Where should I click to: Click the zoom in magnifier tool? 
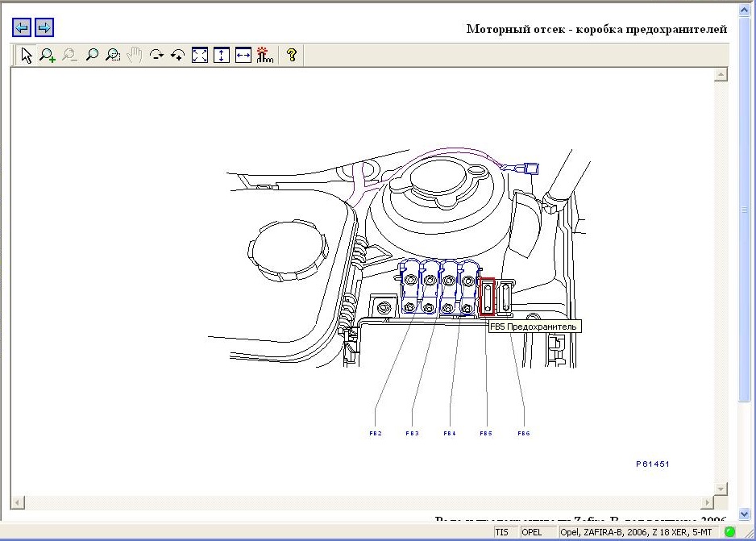point(48,55)
